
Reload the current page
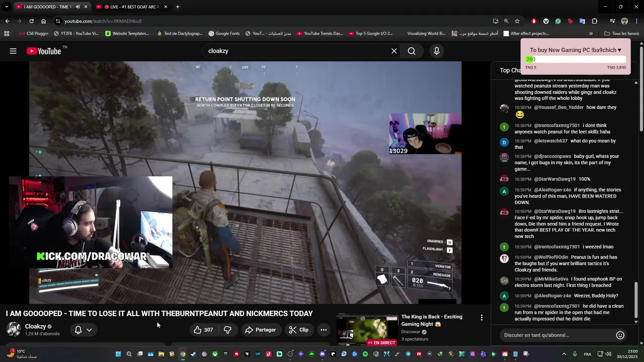pos(31,21)
